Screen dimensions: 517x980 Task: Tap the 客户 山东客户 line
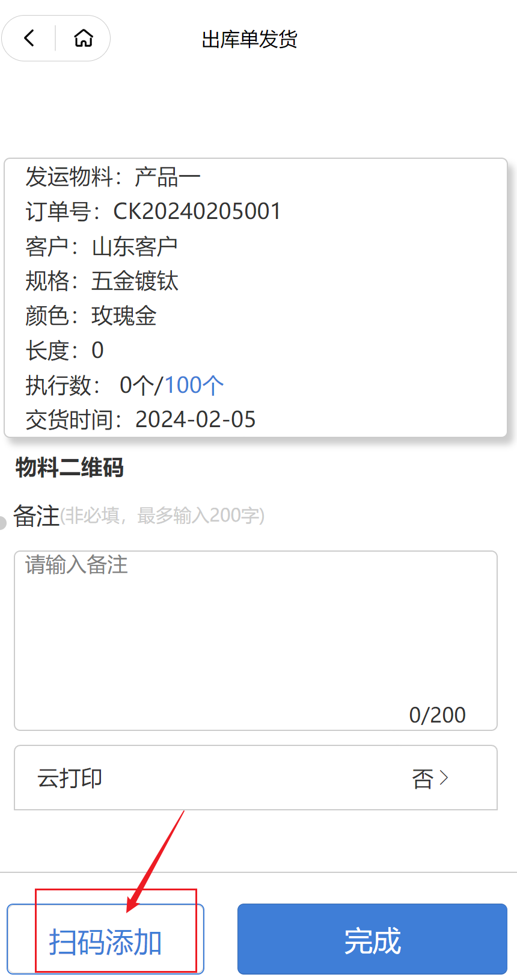coord(102,247)
